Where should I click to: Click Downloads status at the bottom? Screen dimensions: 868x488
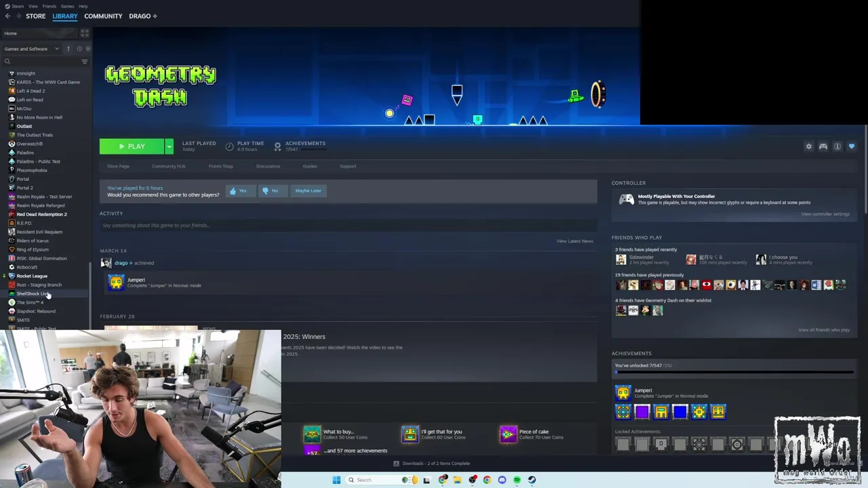pos(431,464)
